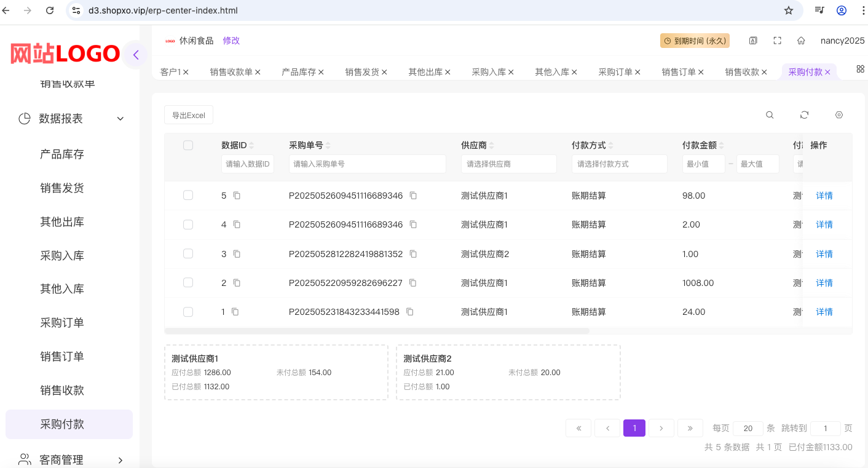The height and width of the screenshot is (468, 868).
Task: Copy data ID 5 with copy icon
Action: pos(237,196)
